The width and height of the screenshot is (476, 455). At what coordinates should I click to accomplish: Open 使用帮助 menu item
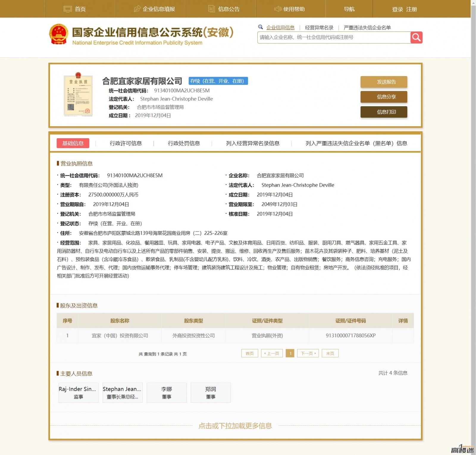[x=294, y=9]
